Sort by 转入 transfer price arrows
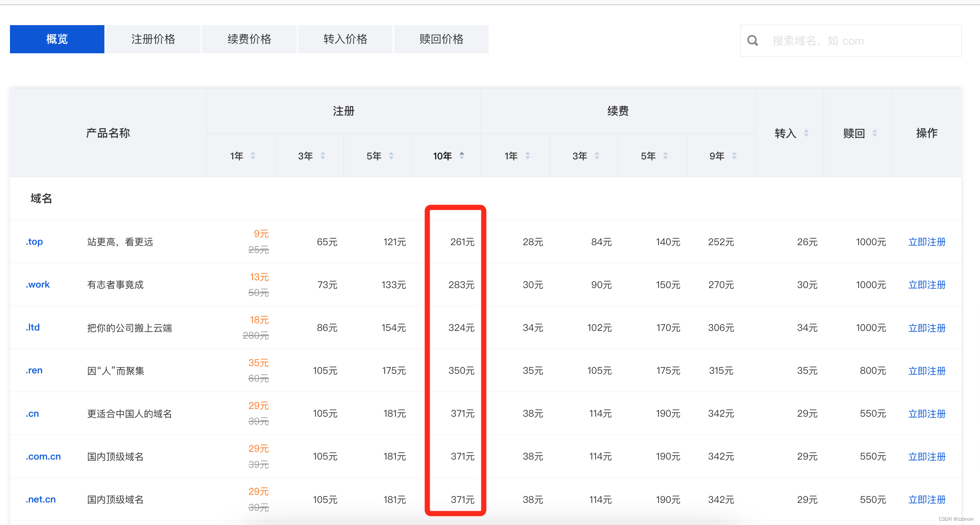 [806, 133]
